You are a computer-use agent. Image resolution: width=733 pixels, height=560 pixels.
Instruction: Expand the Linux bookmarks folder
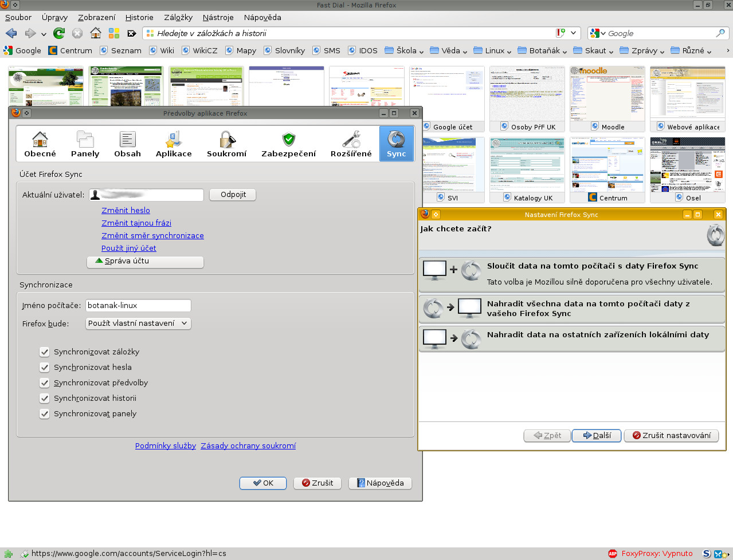[493, 50]
